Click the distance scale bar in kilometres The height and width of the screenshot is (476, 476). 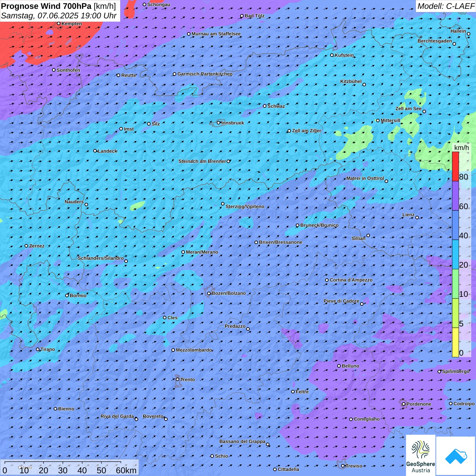69,468
